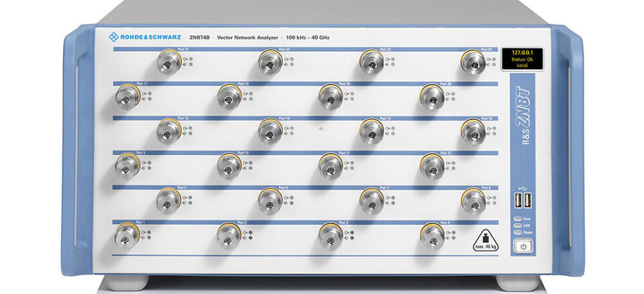Select the Port 16 connector

point(473,132)
